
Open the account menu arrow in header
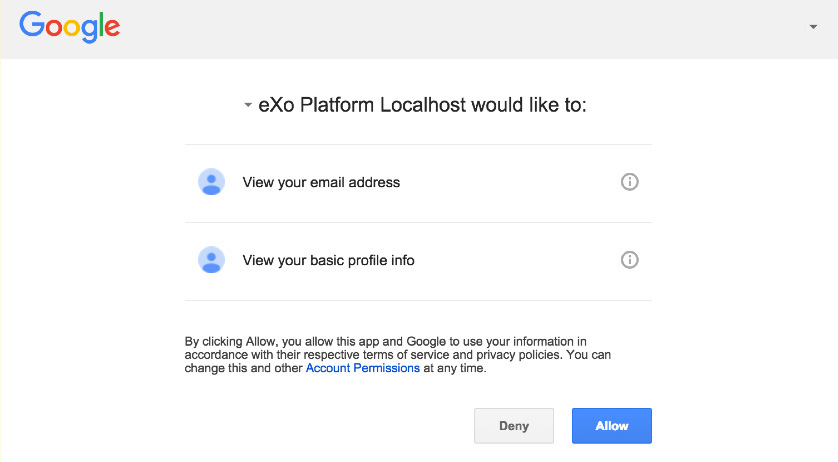click(x=813, y=27)
